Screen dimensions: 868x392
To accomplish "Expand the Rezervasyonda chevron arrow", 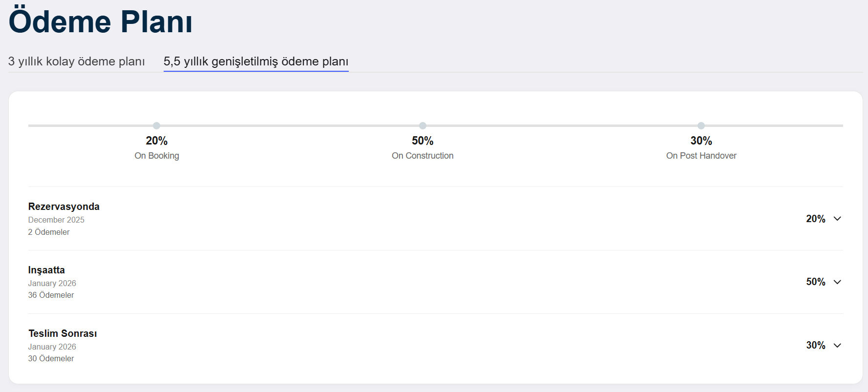I will (837, 219).
